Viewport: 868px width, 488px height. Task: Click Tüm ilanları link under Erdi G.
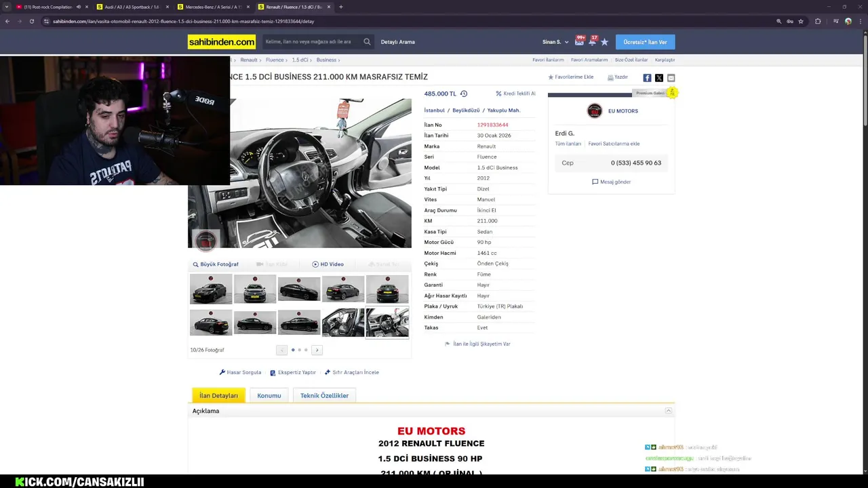[568, 144]
